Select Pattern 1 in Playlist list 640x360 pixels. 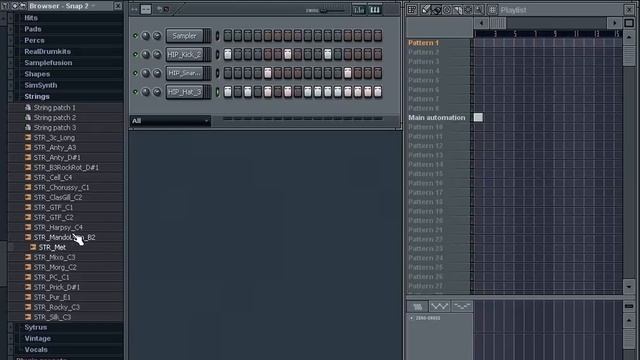(423, 43)
